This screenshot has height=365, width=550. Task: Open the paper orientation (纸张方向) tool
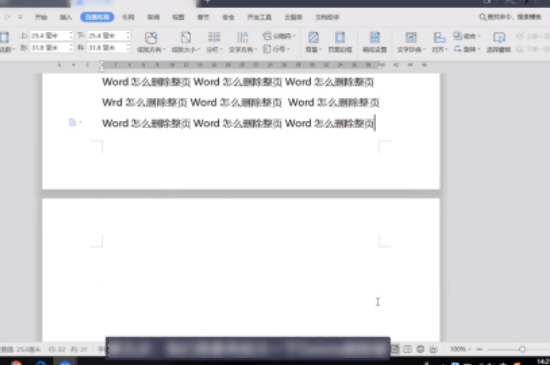coord(151,42)
